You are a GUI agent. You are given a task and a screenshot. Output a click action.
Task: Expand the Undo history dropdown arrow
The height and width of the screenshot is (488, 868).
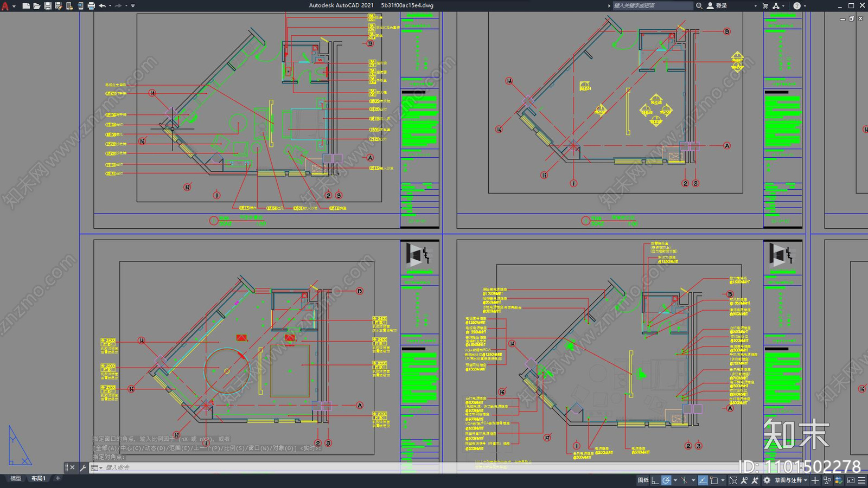pos(110,6)
